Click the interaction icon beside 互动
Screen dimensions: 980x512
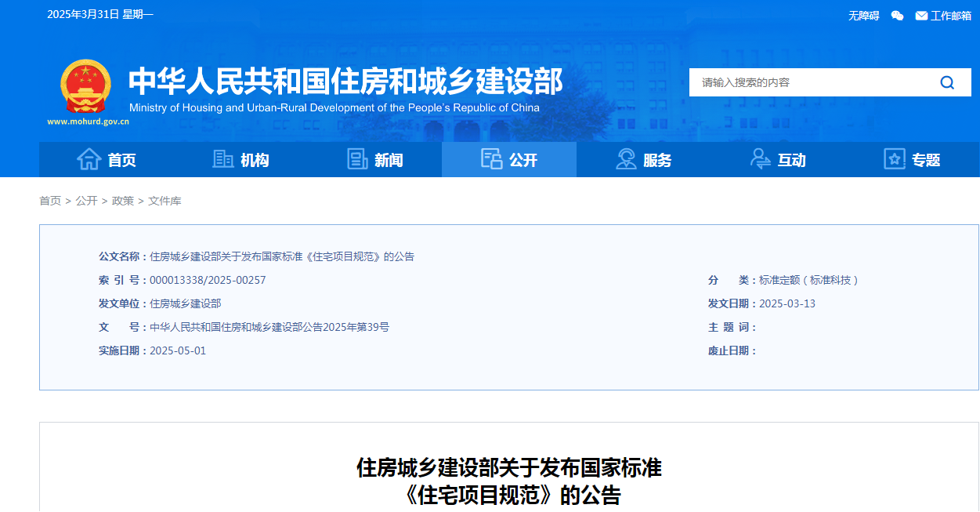(760, 159)
